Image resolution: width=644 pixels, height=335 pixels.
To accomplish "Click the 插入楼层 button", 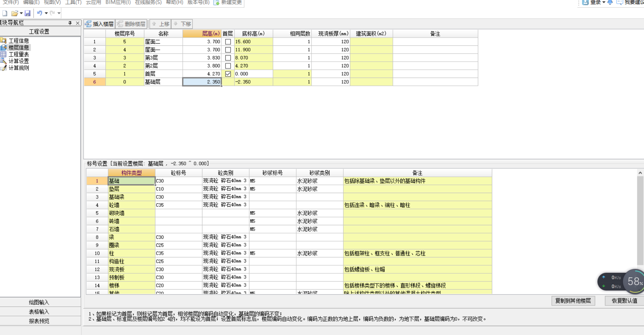I will 100,24.
